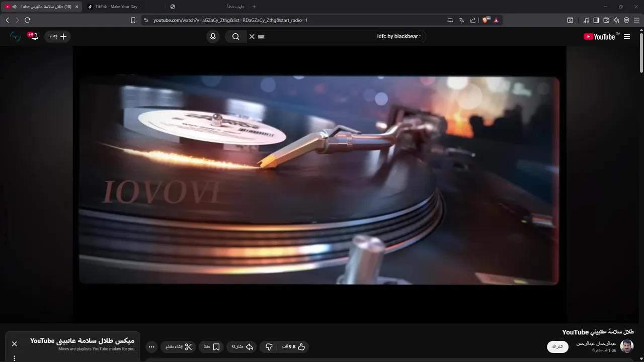644x362 pixels.
Task: Click the ميكس طلال سلامة عاتبيني mix title
Action: (x=82, y=341)
